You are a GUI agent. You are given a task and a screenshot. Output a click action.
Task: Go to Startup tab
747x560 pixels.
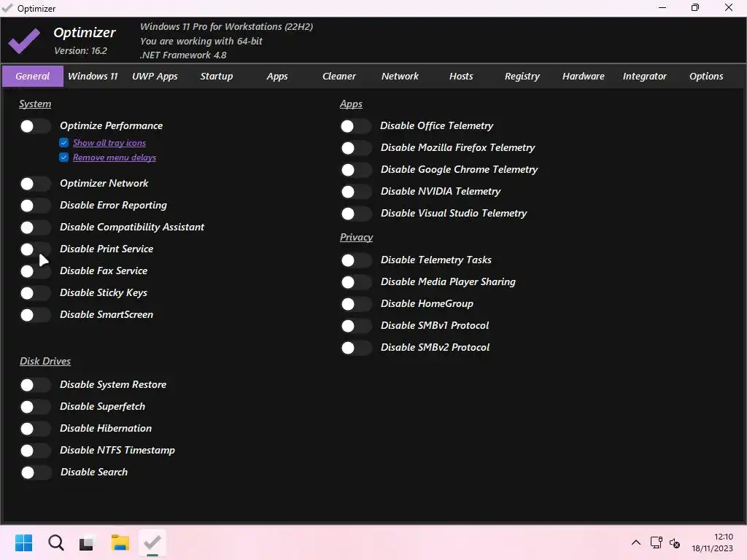tap(216, 76)
